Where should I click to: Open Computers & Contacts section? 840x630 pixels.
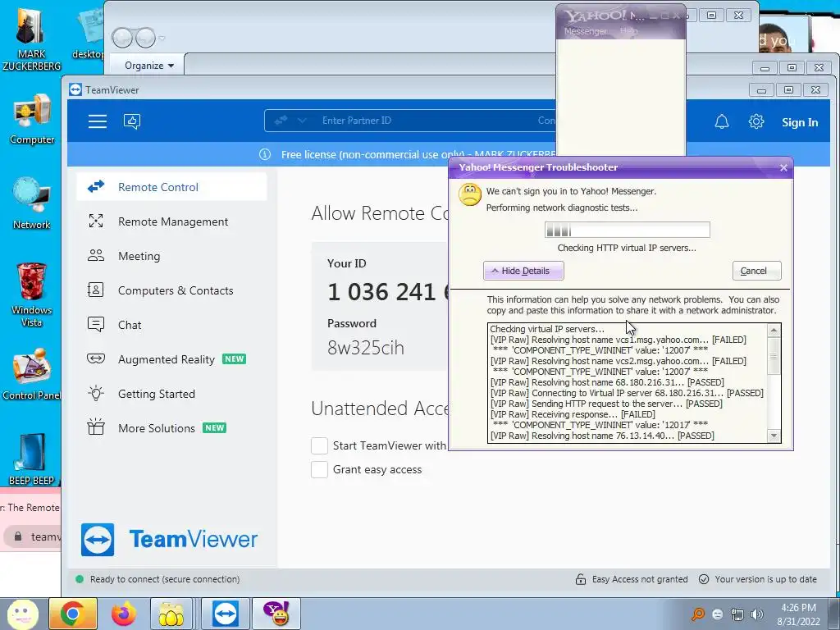click(x=171, y=290)
